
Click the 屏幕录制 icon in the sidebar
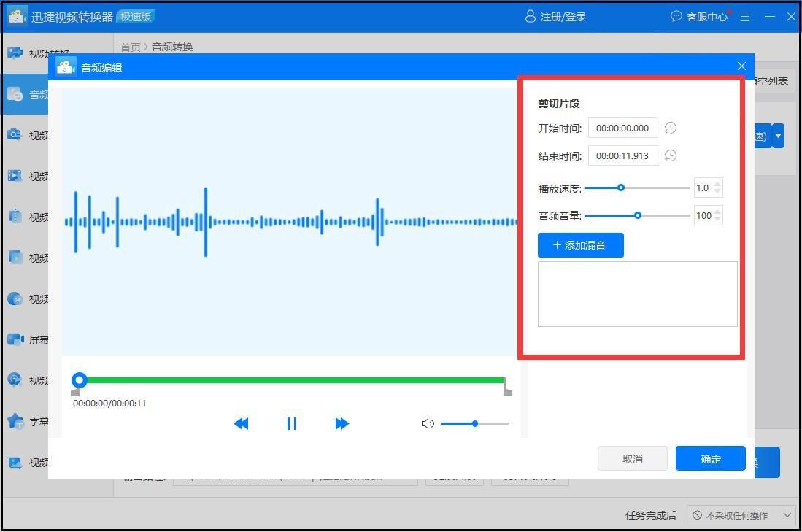16,339
